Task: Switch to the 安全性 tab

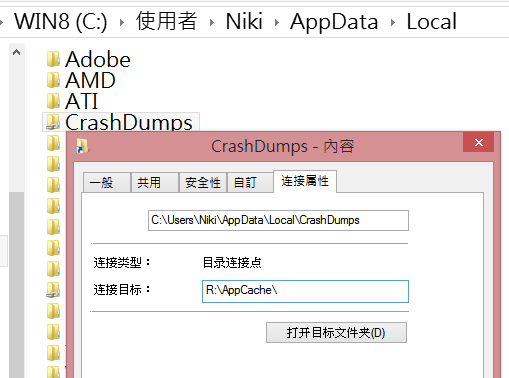Action: pyautogui.click(x=203, y=182)
